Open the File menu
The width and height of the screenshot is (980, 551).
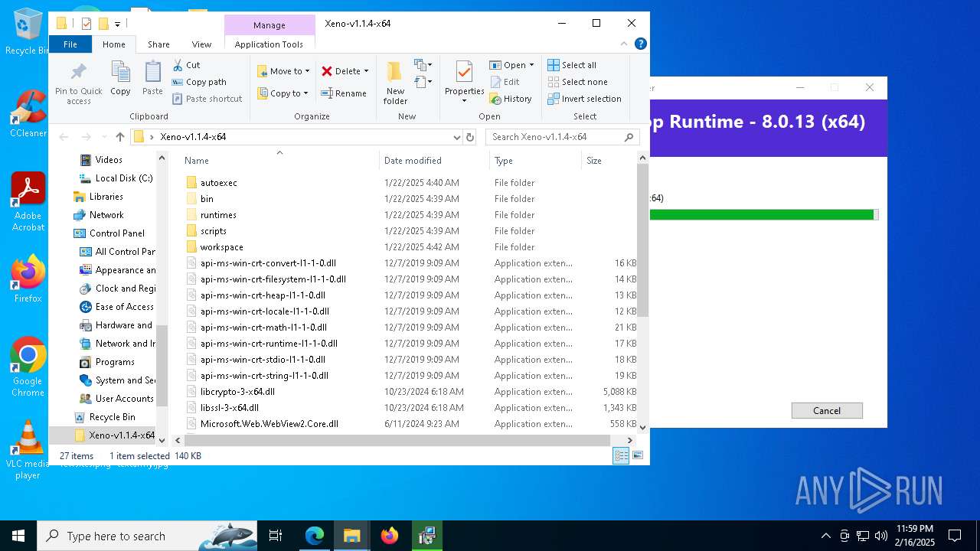click(x=70, y=44)
